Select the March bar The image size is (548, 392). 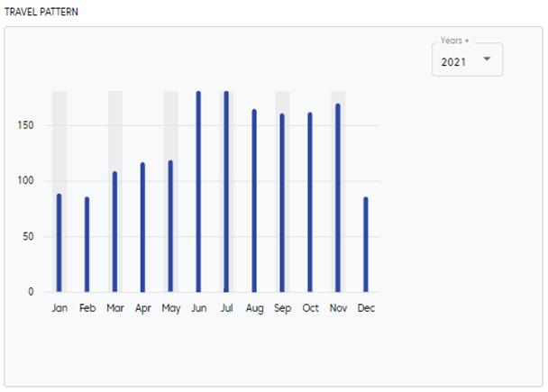114,232
